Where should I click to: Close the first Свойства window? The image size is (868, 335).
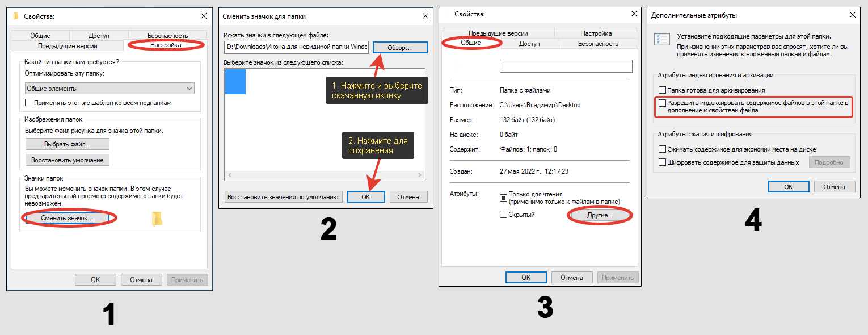204,17
